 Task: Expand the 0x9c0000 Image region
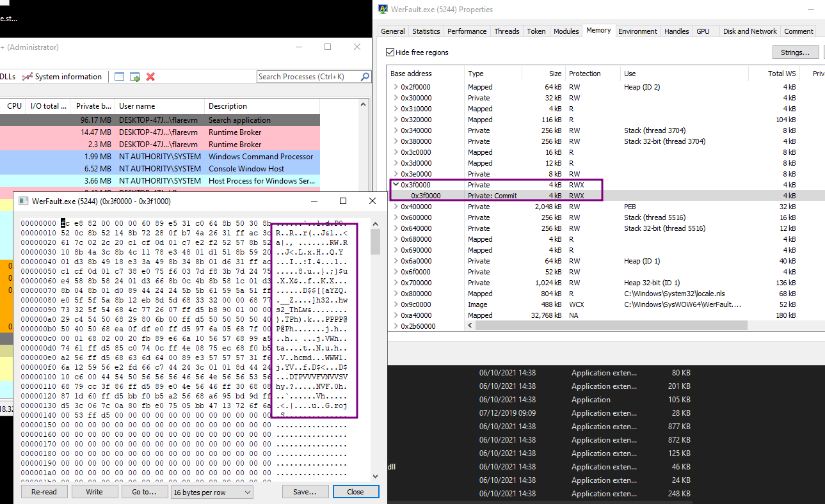point(396,304)
